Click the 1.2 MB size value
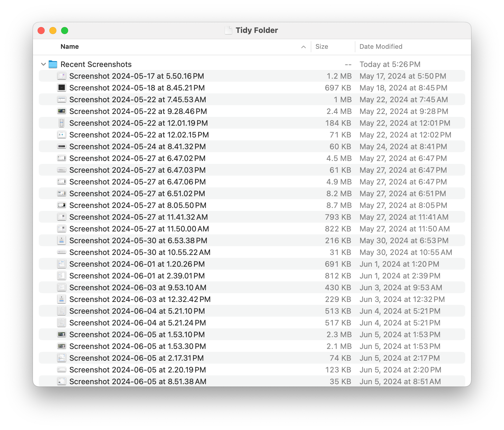504x430 pixels. pyautogui.click(x=339, y=76)
